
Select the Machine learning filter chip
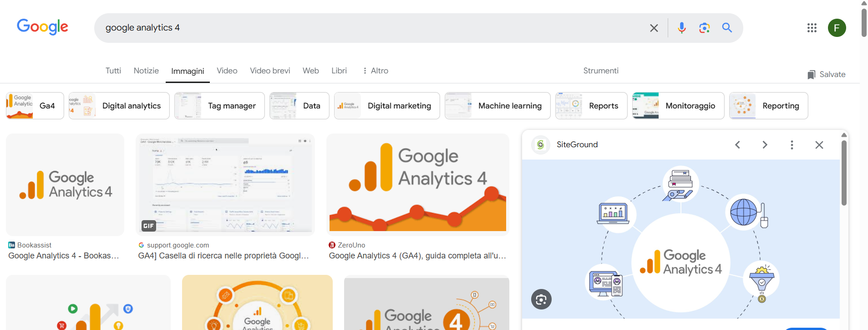tap(497, 106)
